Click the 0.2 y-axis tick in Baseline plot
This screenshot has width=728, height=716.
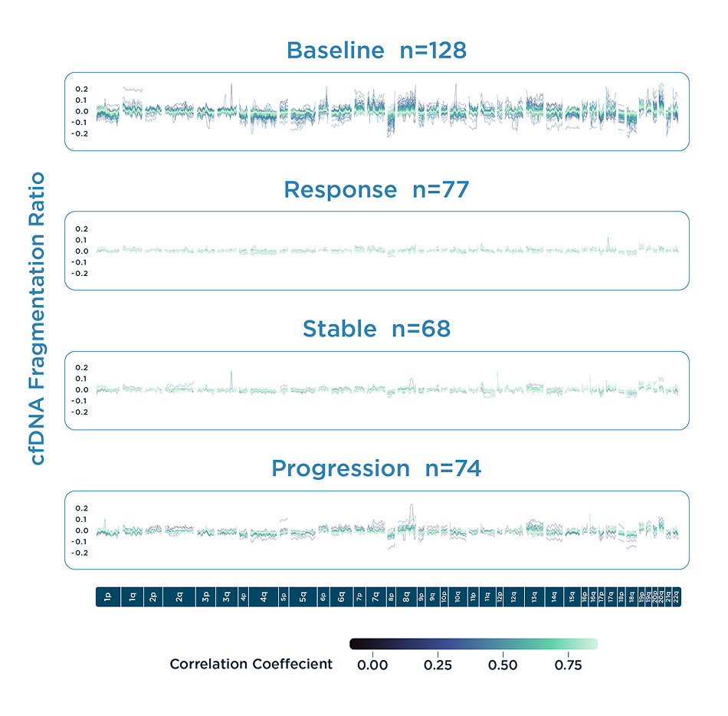pos(81,89)
